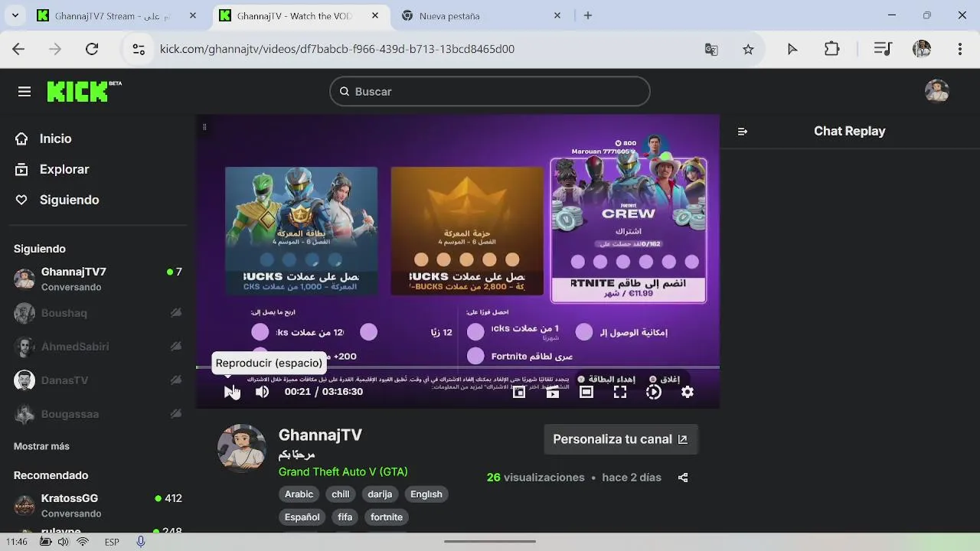
Task: Open video overlay drag handle dots
Action: point(204,127)
